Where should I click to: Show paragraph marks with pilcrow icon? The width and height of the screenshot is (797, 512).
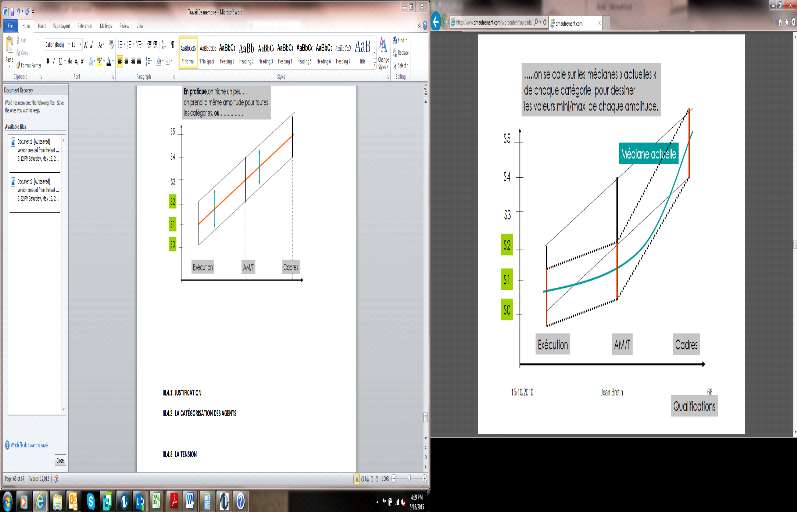point(172,45)
